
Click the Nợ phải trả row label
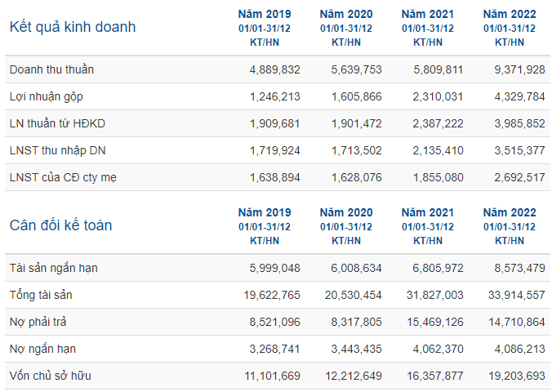click(38, 323)
